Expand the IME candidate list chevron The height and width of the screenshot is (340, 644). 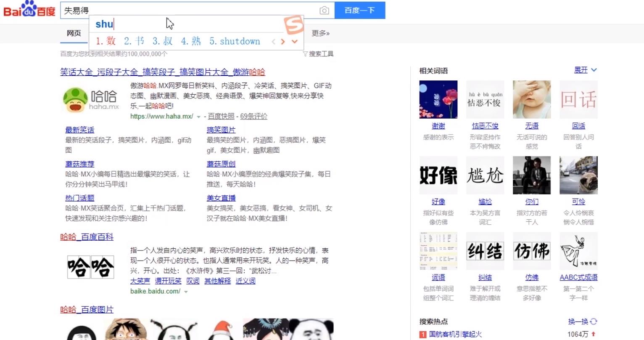point(295,41)
